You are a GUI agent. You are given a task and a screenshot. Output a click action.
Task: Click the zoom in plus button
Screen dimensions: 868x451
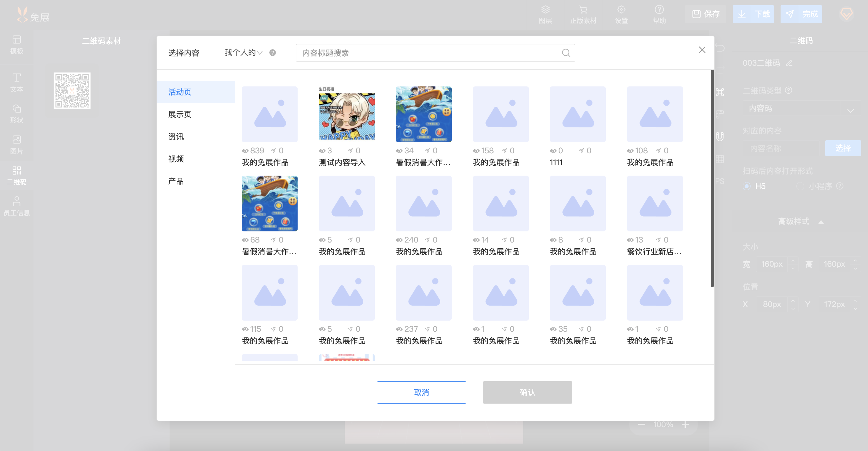(x=685, y=424)
